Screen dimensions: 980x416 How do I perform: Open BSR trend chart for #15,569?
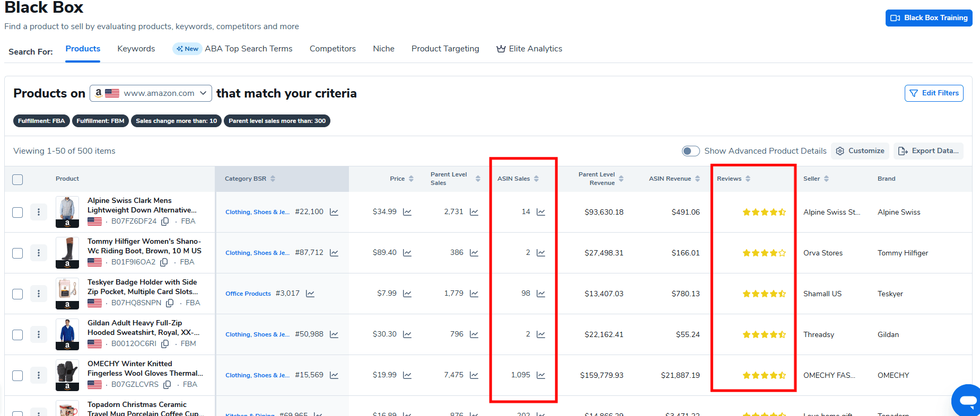coord(334,375)
